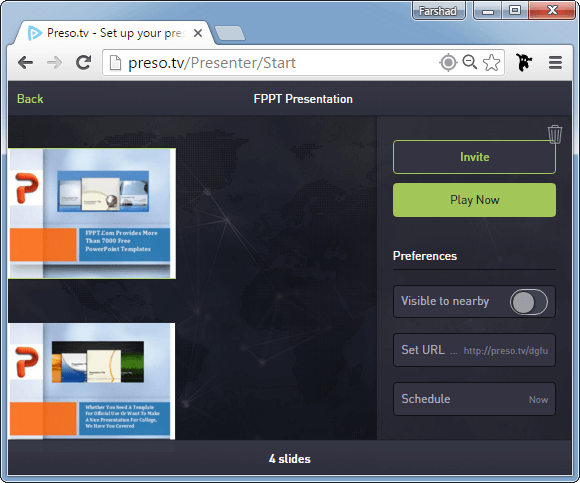Click the location target icon in address bar

[x=448, y=63]
